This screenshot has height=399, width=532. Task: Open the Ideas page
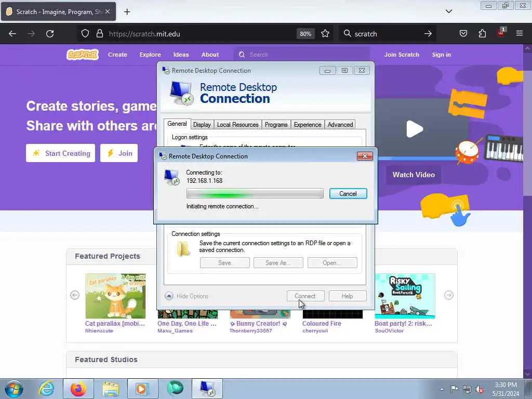tap(181, 55)
